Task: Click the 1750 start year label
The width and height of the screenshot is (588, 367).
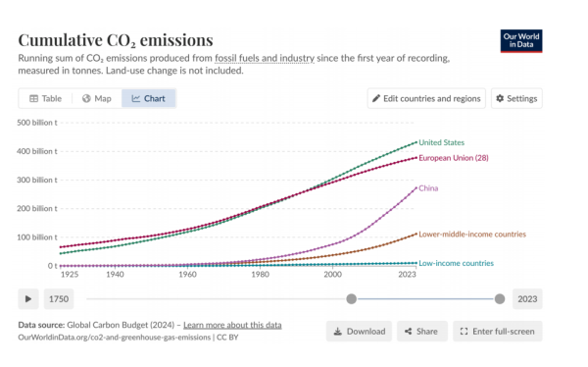Action: 59,299
